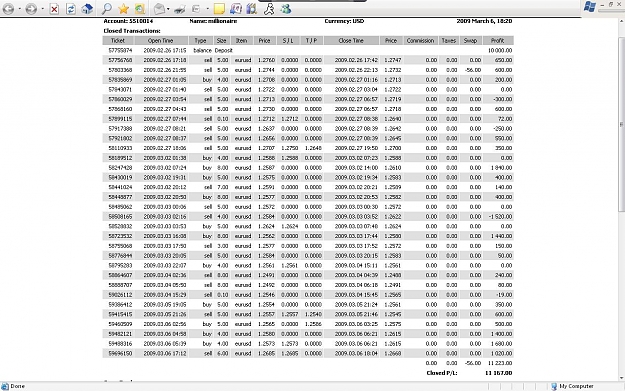
Task: Expand the Mail dropdown arrow
Action: point(168,9)
